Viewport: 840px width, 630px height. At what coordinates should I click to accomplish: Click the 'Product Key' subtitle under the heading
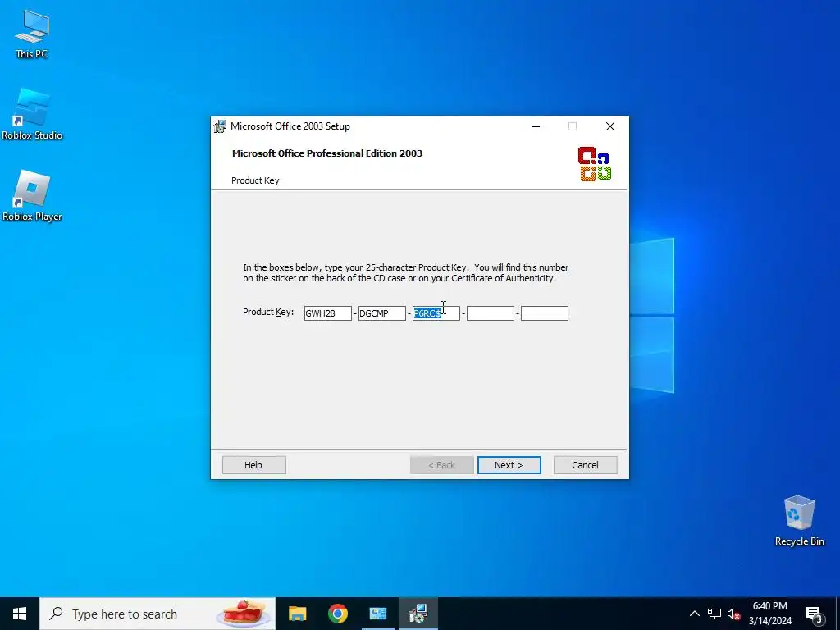(255, 180)
